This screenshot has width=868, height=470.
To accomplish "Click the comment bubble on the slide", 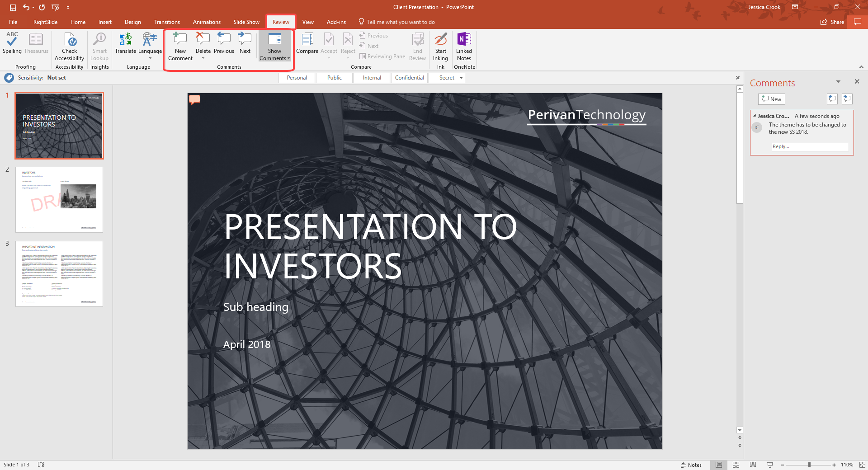I will click(x=194, y=99).
